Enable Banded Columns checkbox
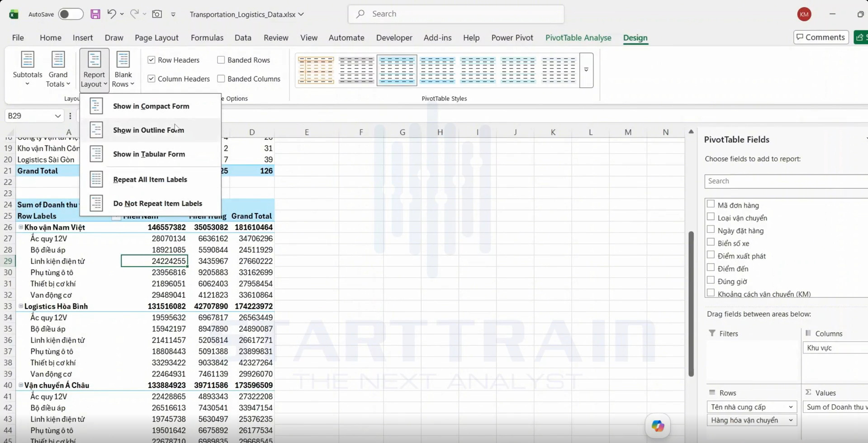The height and width of the screenshot is (443, 868). point(221,79)
